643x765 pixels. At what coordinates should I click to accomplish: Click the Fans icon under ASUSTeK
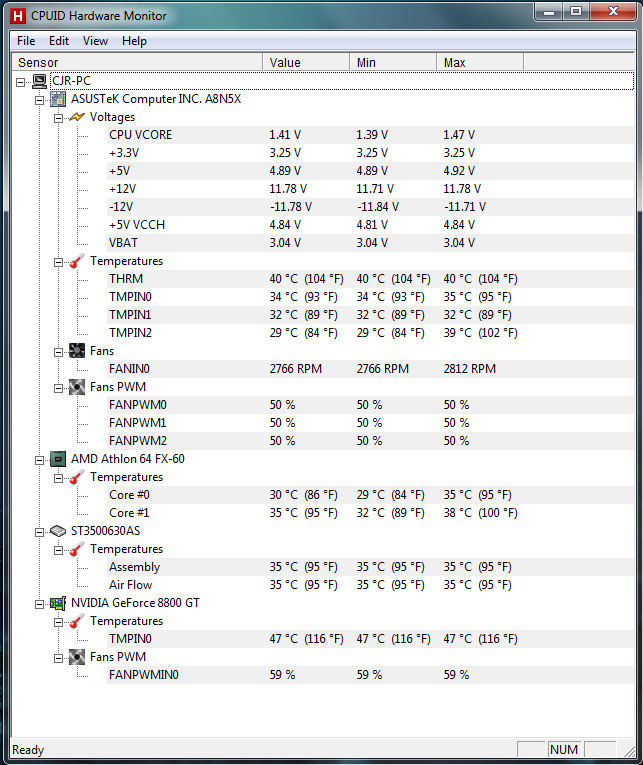click(77, 351)
